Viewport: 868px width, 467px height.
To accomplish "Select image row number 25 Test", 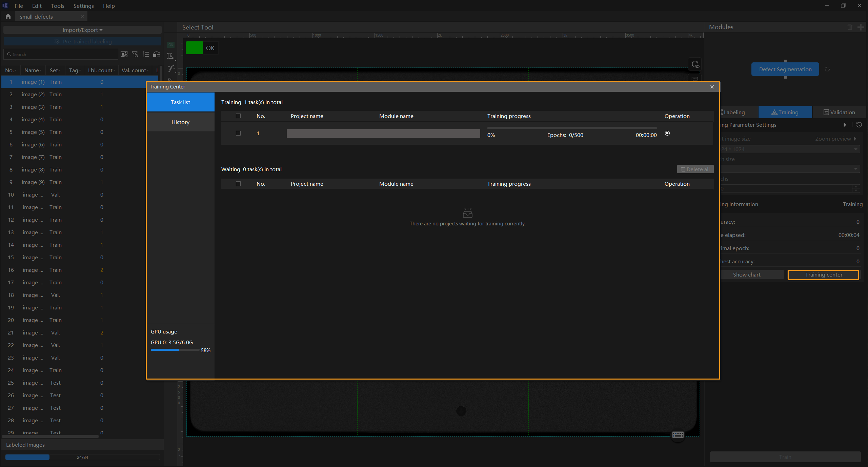I will click(x=74, y=383).
